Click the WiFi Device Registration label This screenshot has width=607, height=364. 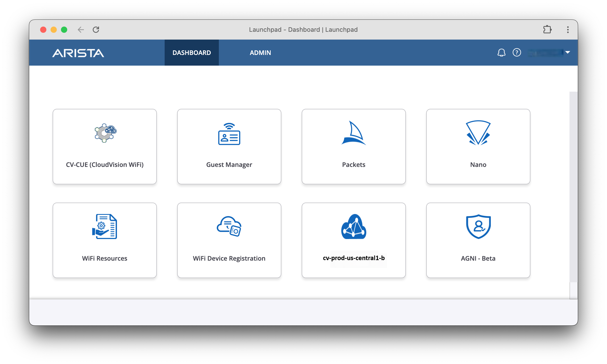[229, 258]
